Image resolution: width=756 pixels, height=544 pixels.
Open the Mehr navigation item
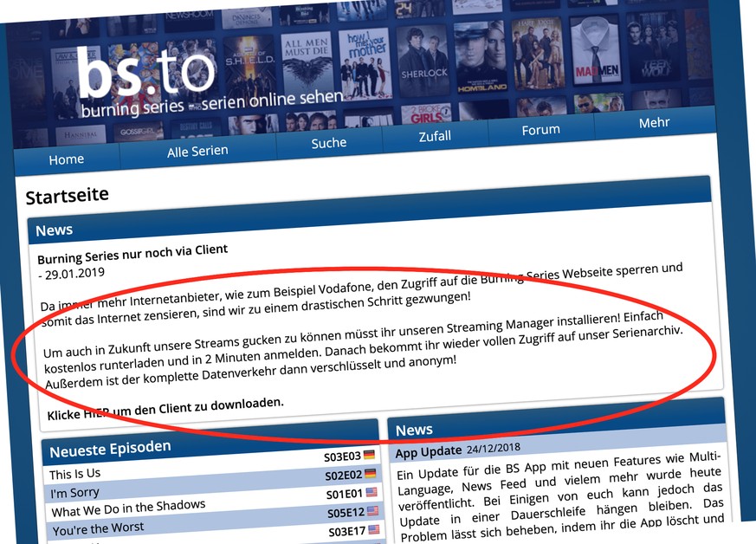[x=655, y=122]
